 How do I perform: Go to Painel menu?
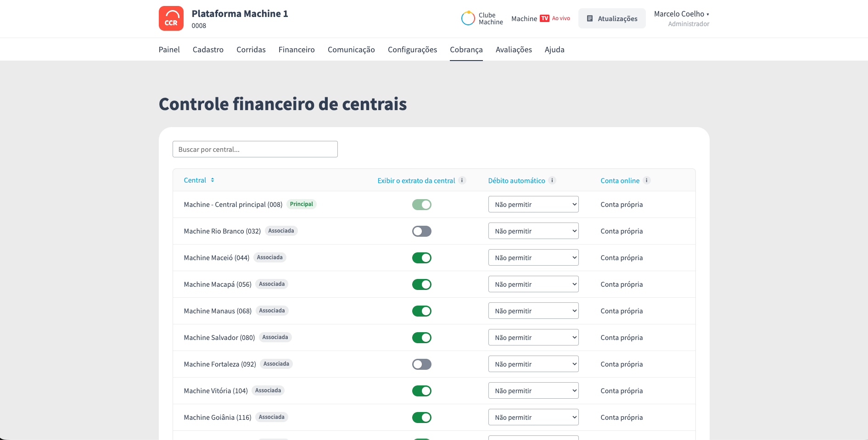pos(169,50)
